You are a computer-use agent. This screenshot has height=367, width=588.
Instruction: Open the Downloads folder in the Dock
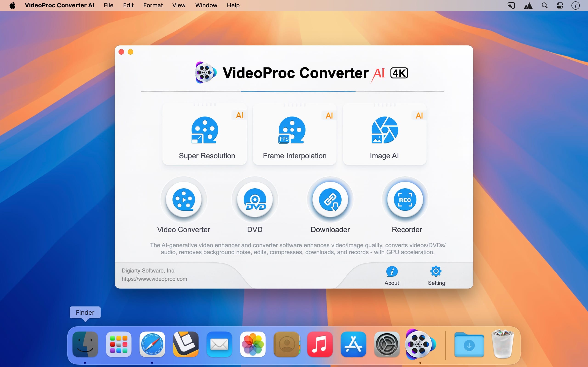pyautogui.click(x=469, y=344)
